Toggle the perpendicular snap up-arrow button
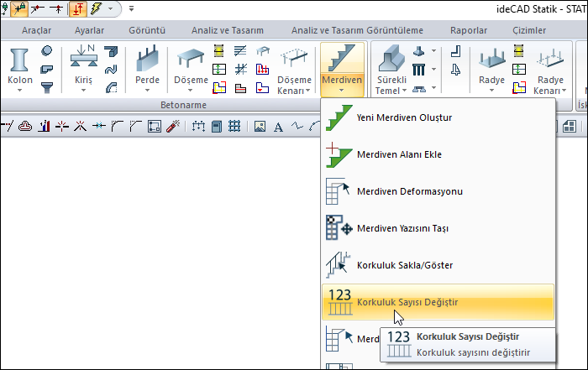This screenshot has height=370, width=588. coord(57,8)
